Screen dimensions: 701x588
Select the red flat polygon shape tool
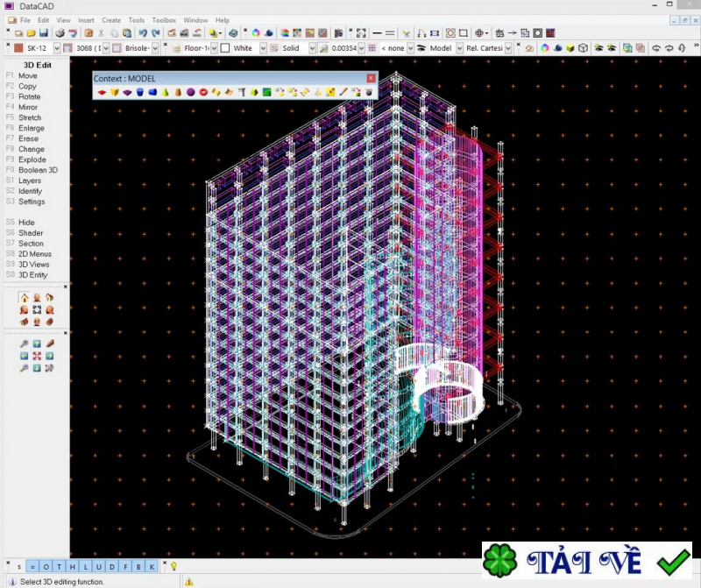pyautogui.click(x=102, y=92)
